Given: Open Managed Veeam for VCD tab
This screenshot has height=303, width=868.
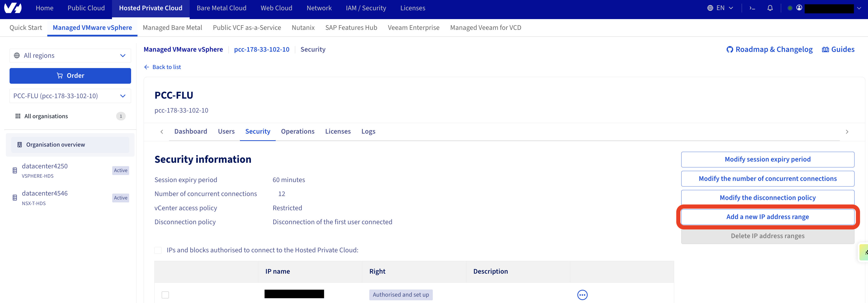Looking at the screenshot, I should [x=485, y=28].
